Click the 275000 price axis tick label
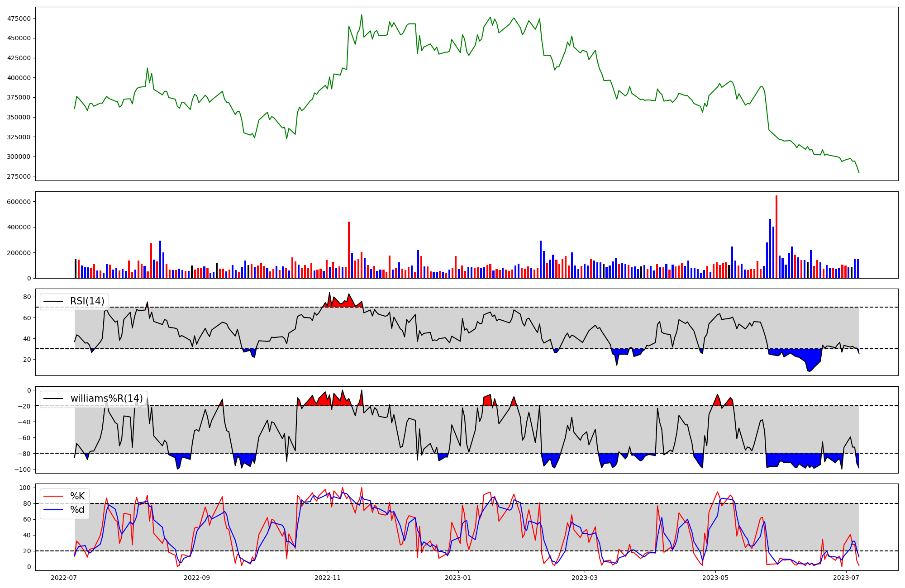Viewport: 905px width, 588px height. pyautogui.click(x=19, y=176)
